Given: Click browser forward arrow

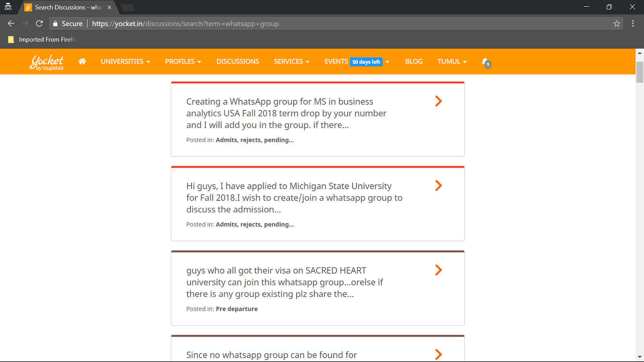Looking at the screenshot, I should point(25,24).
